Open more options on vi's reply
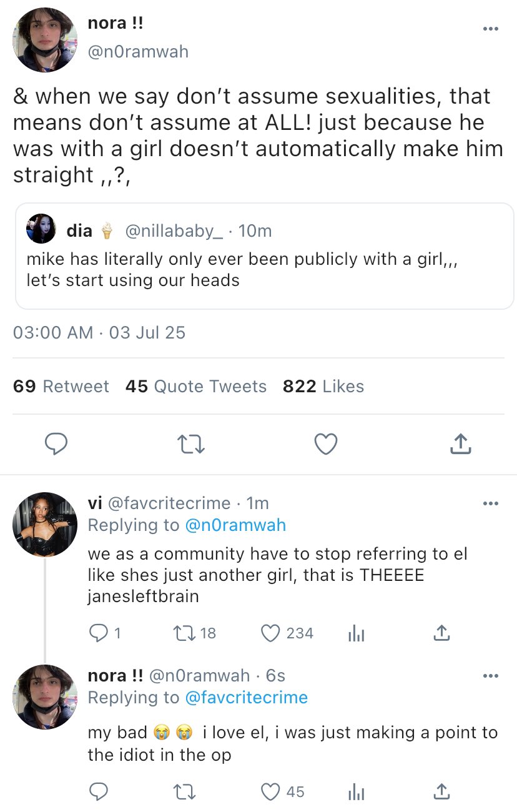Image resolution: width=517 pixels, height=812 pixels. (491, 503)
